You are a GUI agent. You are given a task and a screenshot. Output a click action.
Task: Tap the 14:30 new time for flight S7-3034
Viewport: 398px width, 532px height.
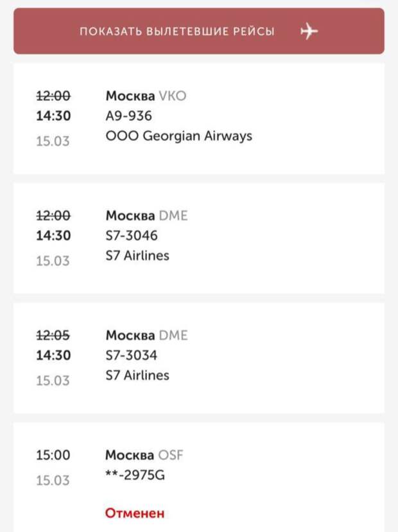point(53,355)
